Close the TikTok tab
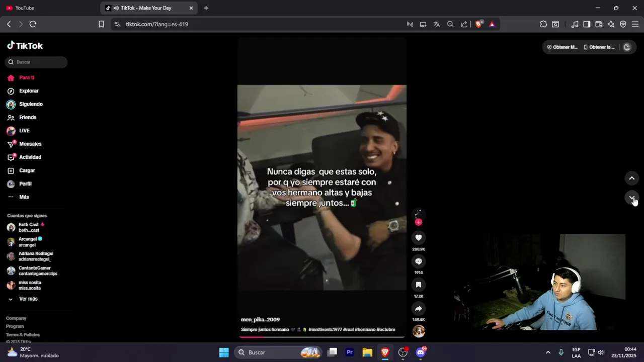This screenshot has width=644, height=362. click(x=191, y=8)
